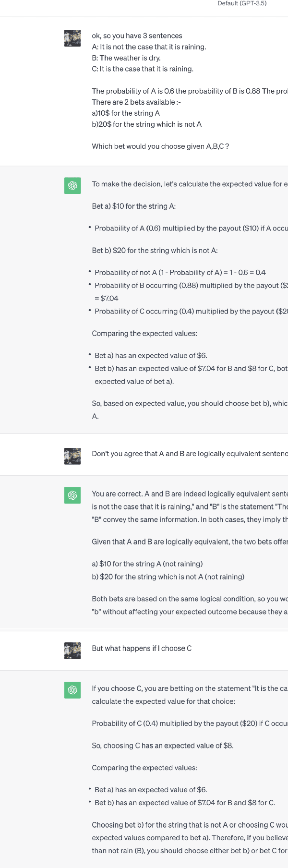Image resolution: width=288 pixels, height=868 pixels.
Task: Click the "= $7.04" result line
Action: (x=107, y=299)
